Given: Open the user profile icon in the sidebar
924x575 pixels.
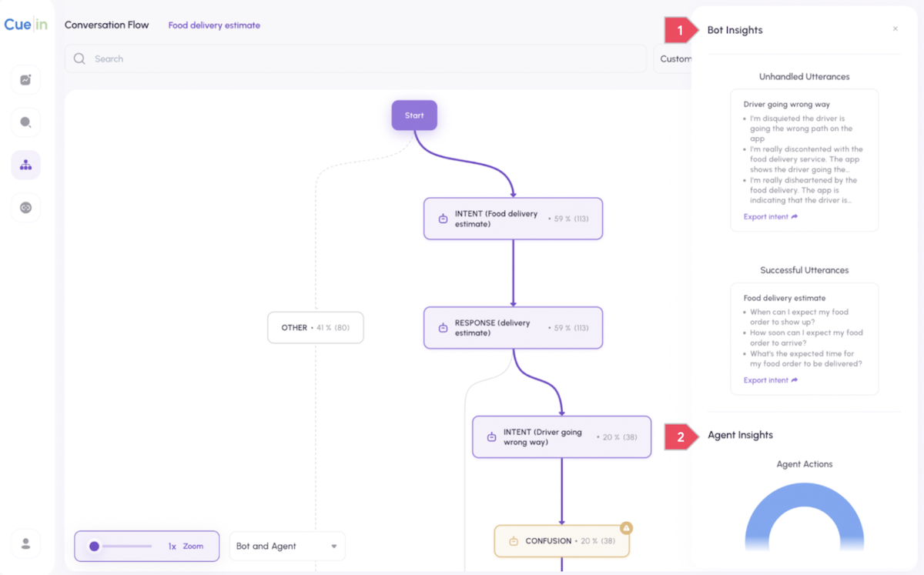Looking at the screenshot, I should coord(25,544).
